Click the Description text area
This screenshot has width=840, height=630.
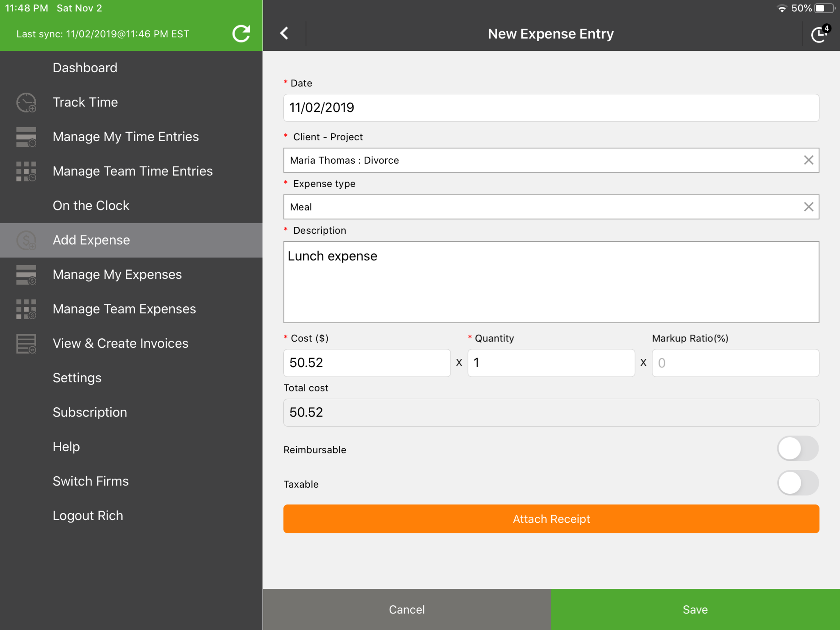point(551,282)
